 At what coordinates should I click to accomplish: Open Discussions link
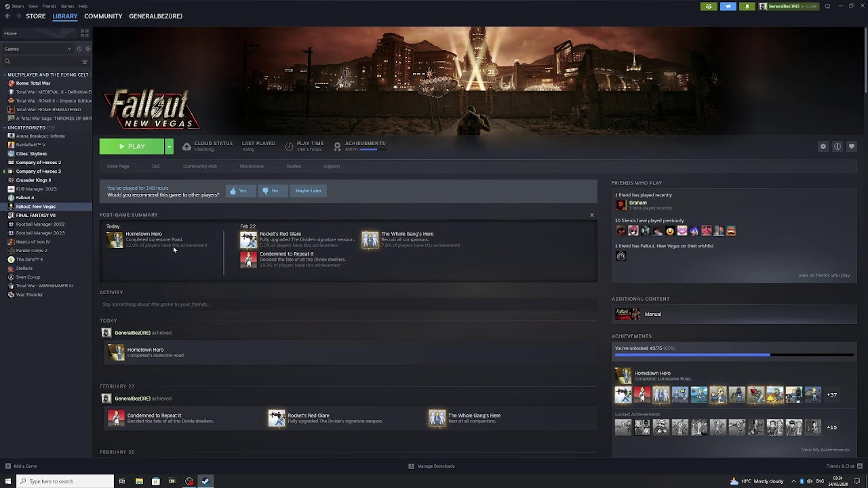[252, 166]
